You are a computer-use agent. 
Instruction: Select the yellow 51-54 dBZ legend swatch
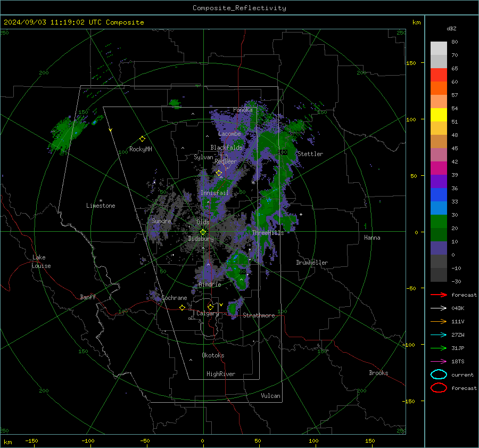[x=439, y=115]
